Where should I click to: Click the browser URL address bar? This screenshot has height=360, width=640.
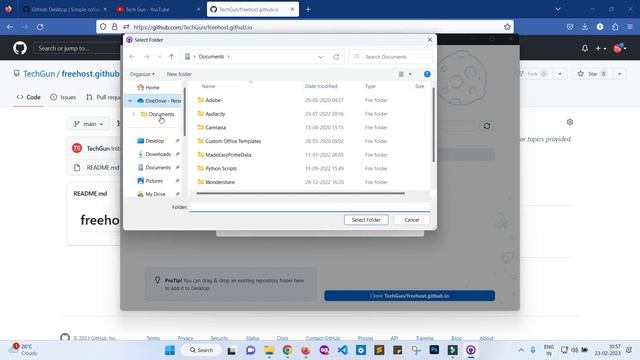pos(305,27)
